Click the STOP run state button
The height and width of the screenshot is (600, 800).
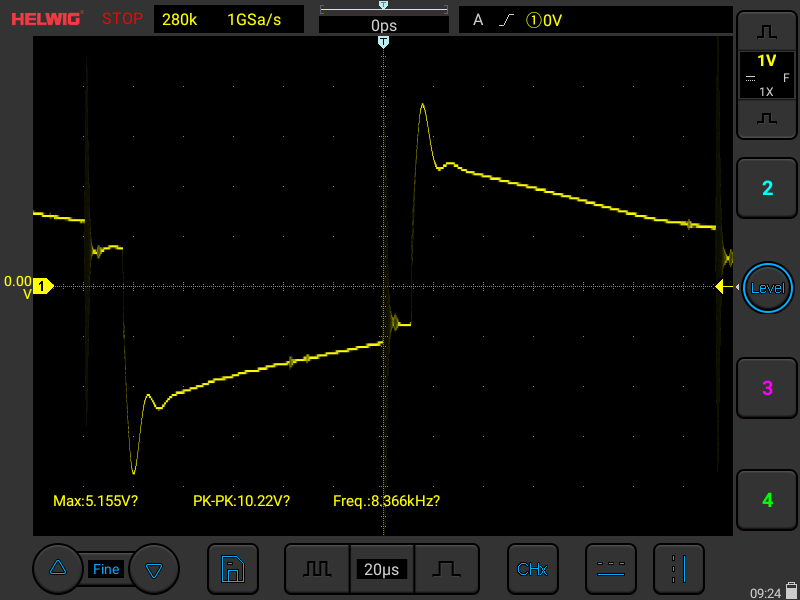pos(122,19)
